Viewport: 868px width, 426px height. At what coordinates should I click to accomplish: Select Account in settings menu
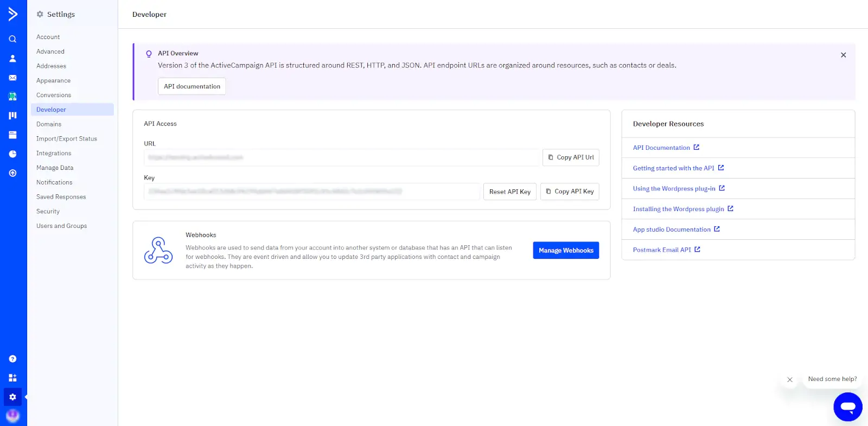pos(48,37)
